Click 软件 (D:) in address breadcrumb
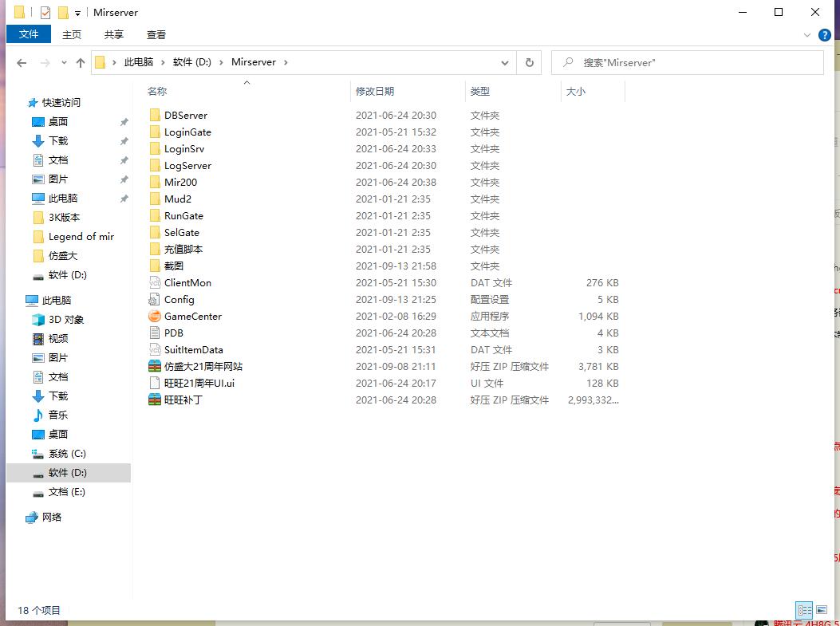 (x=192, y=62)
